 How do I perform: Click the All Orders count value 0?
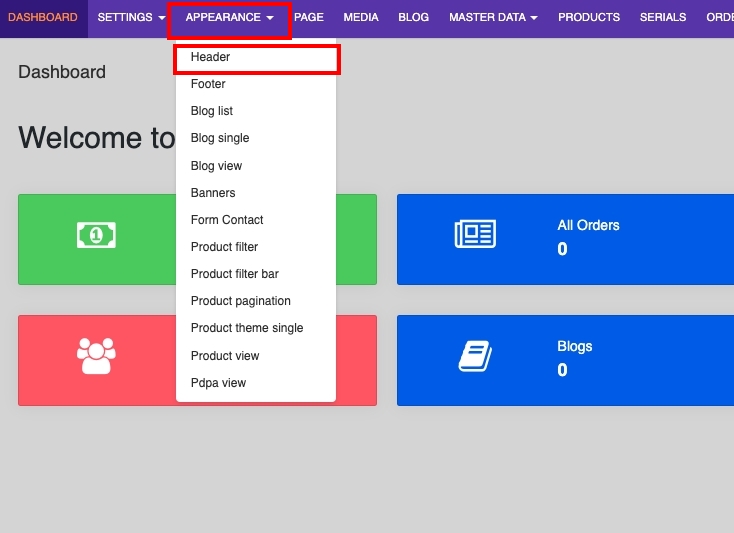pyautogui.click(x=562, y=249)
